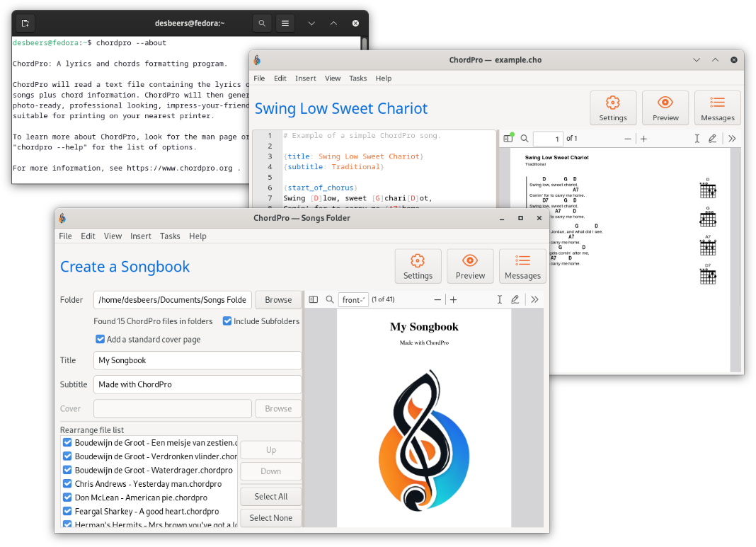The width and height of the screenshot is (756, 547).
Task: Click the terminal down-arrow title bar button
Action: [x=311, y=23]
